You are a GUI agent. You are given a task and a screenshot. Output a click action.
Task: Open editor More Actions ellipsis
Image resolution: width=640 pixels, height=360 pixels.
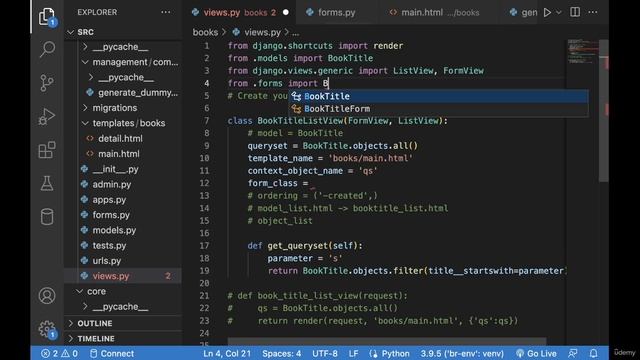[x=593, y=12]
